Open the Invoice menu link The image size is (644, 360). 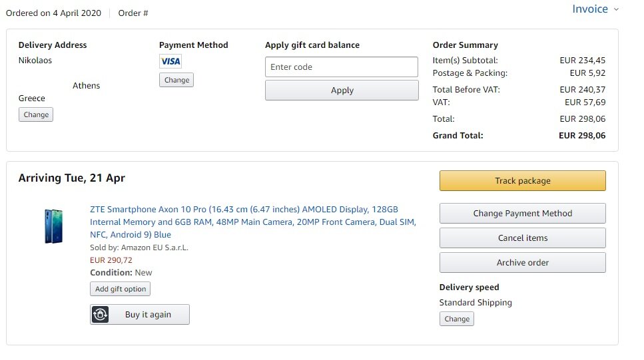pyautogui.click(x=589, y=9)
